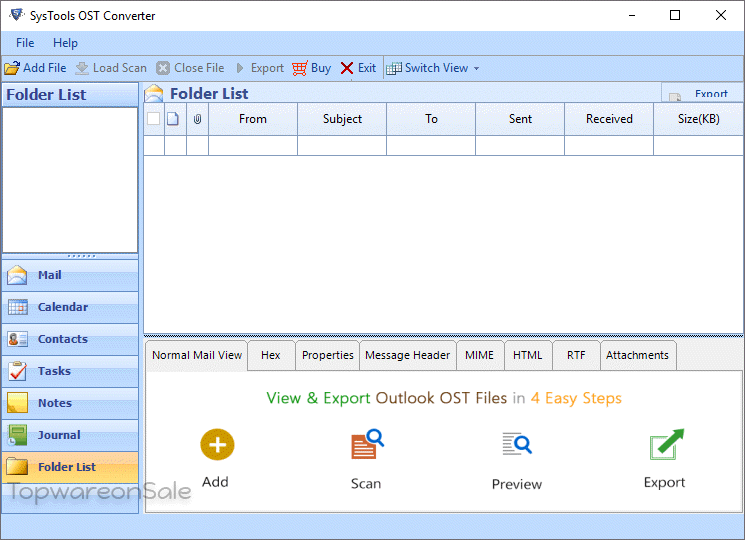Open the Journal green book icon
The height and width of the screenshot is (540, 745).
pyautogui.click(x=18, y=435)
